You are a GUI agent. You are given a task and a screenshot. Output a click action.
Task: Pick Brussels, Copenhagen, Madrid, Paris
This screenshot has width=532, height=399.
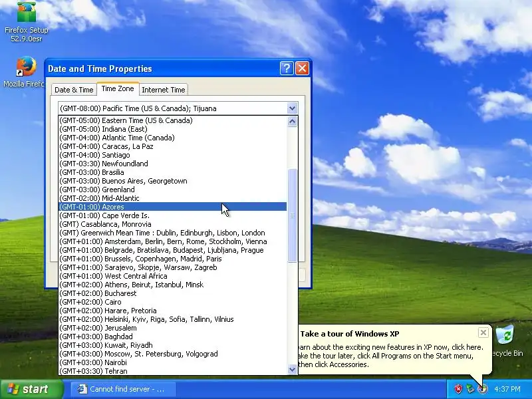coord(173,259)
